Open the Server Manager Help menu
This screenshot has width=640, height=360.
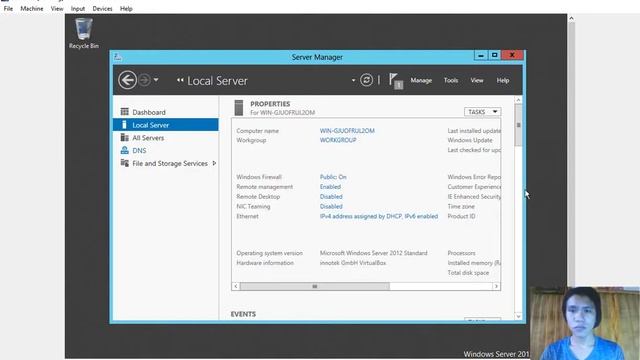(x=503, y=80)
